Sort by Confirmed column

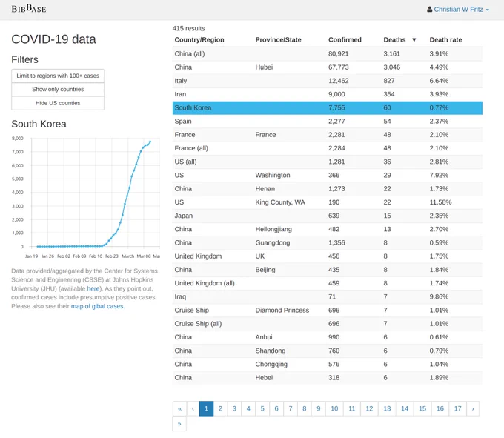(x=345, y=39)
